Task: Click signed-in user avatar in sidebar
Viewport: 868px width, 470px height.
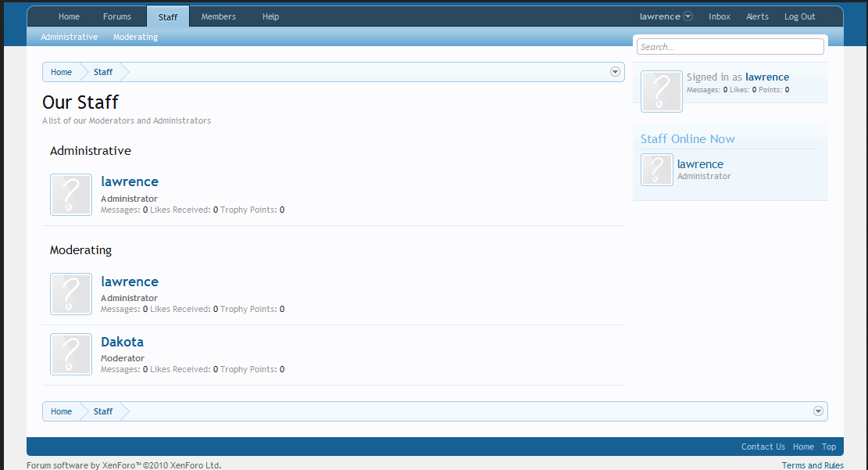Action: tap(662, 91)
